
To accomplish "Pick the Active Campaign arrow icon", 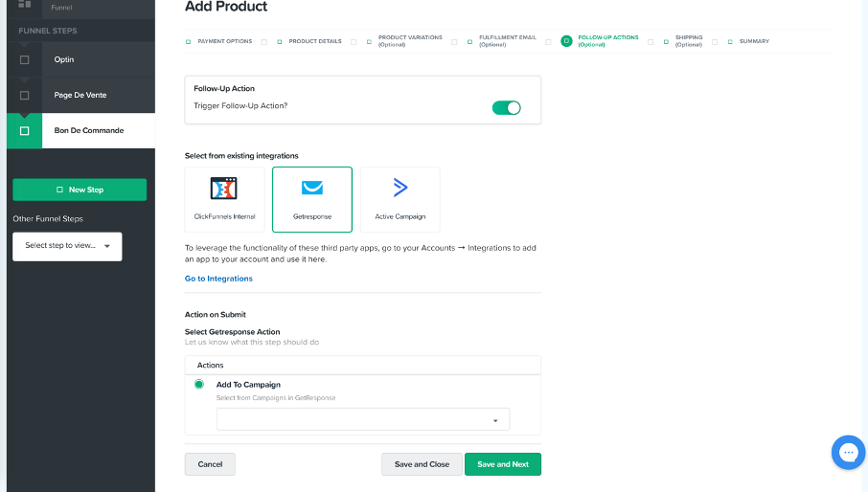I will pos(400,188).
